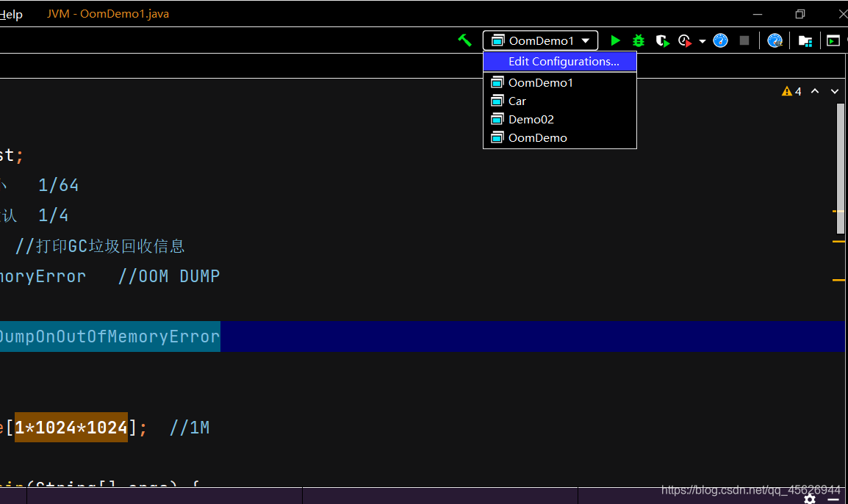Choose Edit Configurations... in the dropdown
Image resolution: width=848 pixels, height=504 pixels.
560,62
